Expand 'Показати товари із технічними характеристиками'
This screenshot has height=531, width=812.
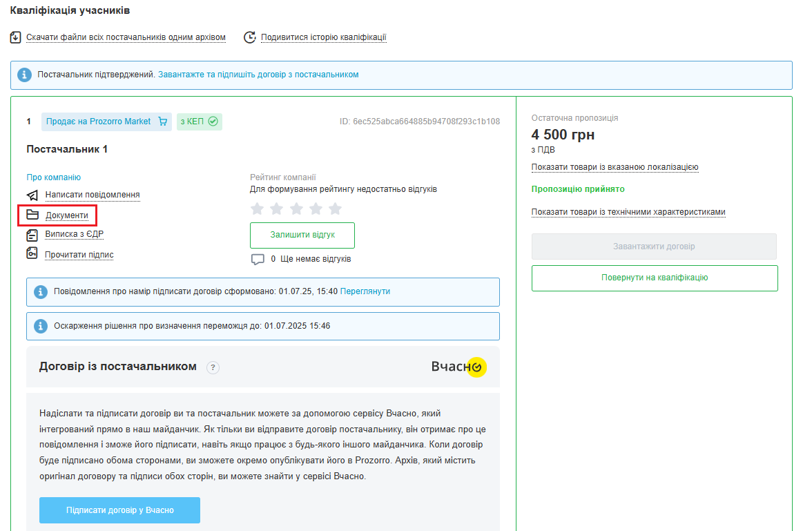(628, 212)
